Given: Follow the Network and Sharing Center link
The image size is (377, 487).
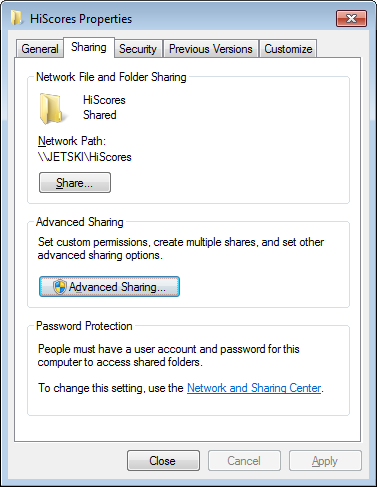Looking at the screenshot, I should [254, 388].
